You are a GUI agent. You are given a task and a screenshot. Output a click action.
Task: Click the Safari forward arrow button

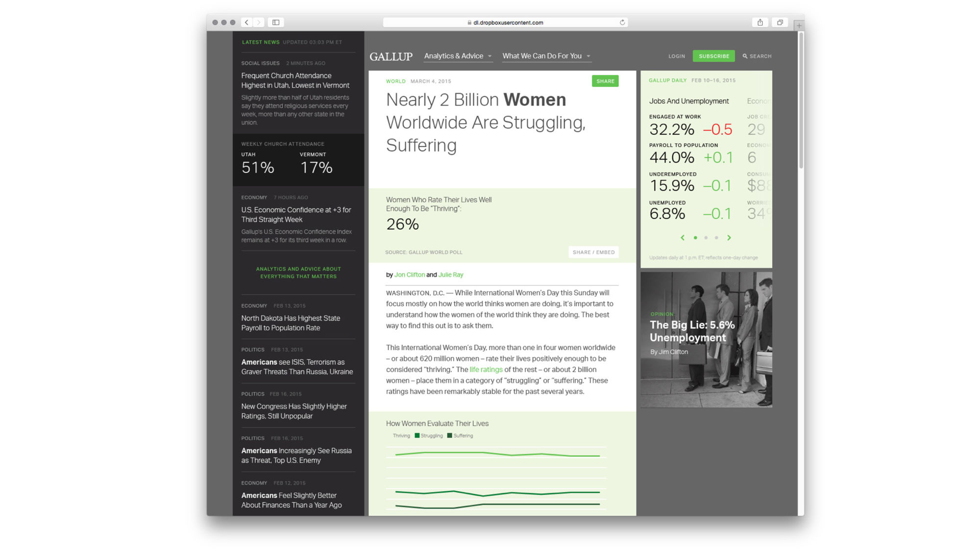pyautogui.click(x=259, y=23)
